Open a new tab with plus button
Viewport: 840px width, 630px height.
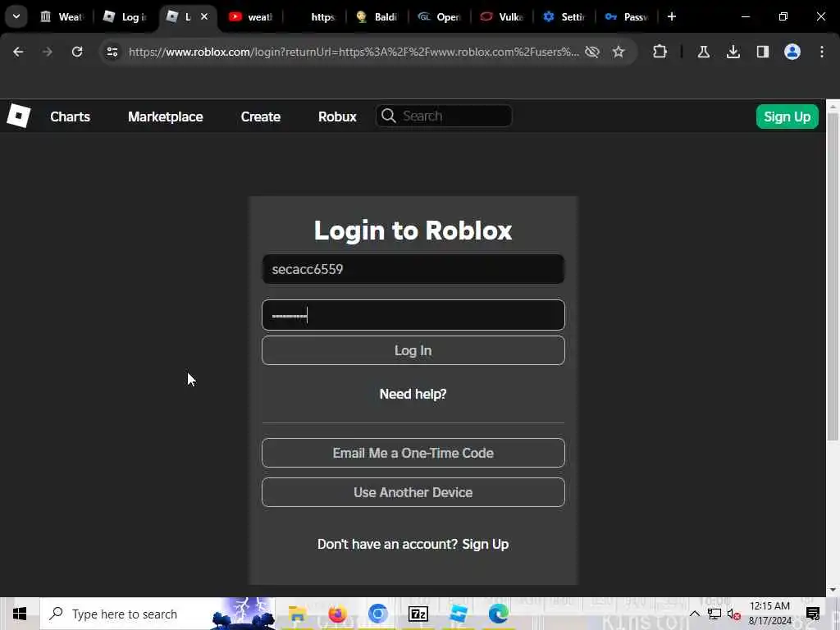[672, 16]
